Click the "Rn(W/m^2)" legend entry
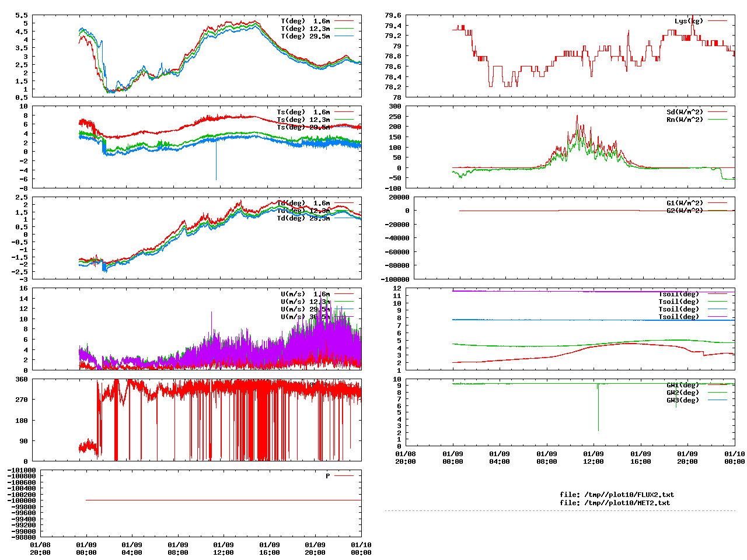 pyautogui.click(x=685, y=120)
